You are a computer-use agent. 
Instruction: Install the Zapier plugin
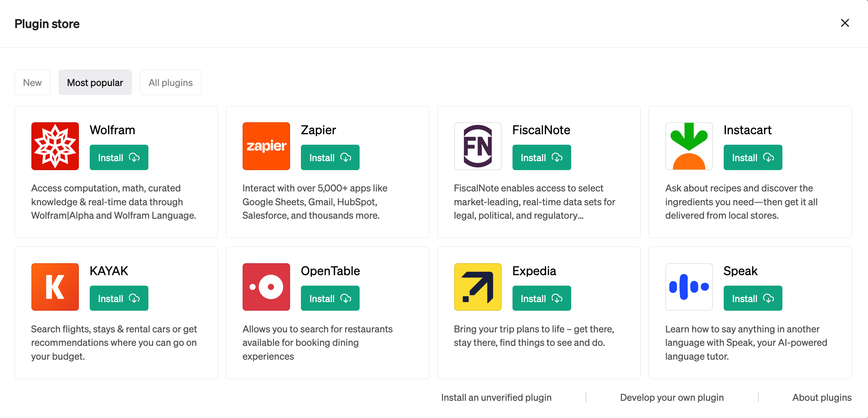(x=330, y=157)
